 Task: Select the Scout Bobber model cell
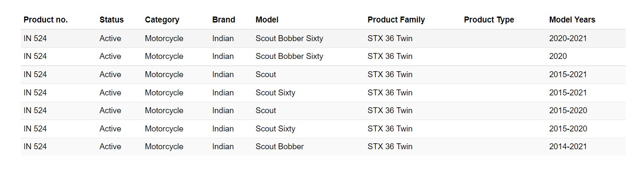tap(279, 147)
